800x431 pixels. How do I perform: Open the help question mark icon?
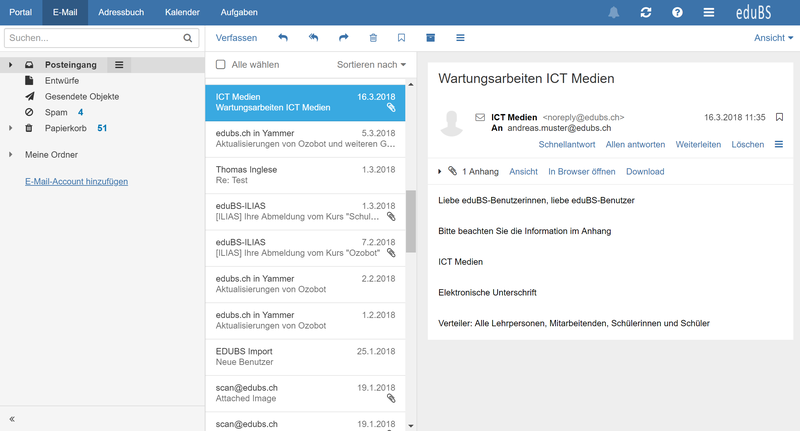(x=677, y=12)
